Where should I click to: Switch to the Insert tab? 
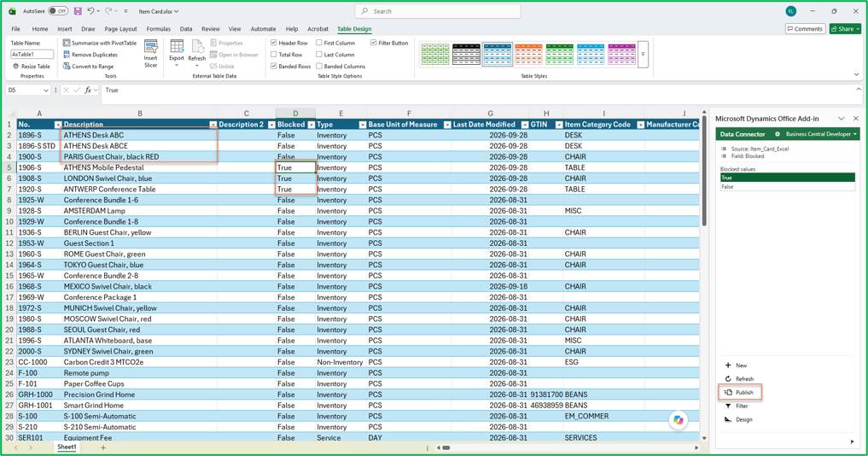coord(65,29)
